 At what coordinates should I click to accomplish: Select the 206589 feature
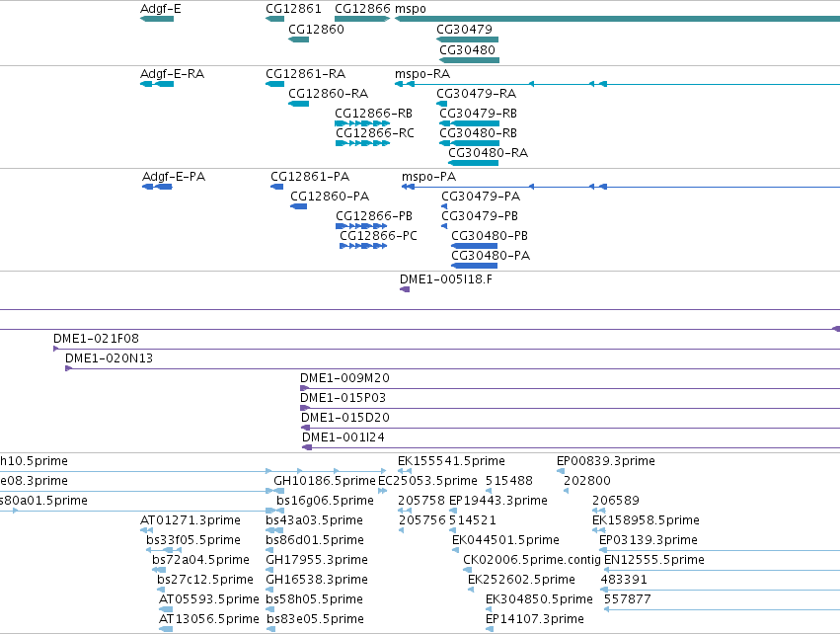pyautogui.click(x=598, y=511)
